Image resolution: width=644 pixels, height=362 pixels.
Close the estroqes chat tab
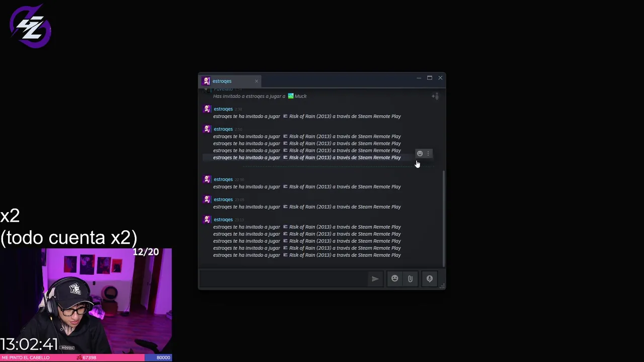pyautogui.click(x=256, y=81)
